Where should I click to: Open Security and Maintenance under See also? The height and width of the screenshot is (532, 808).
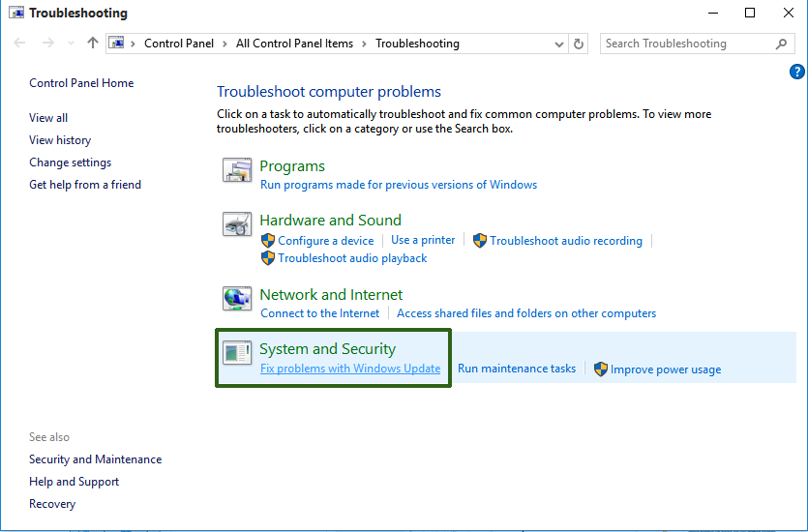coord(96,459)
